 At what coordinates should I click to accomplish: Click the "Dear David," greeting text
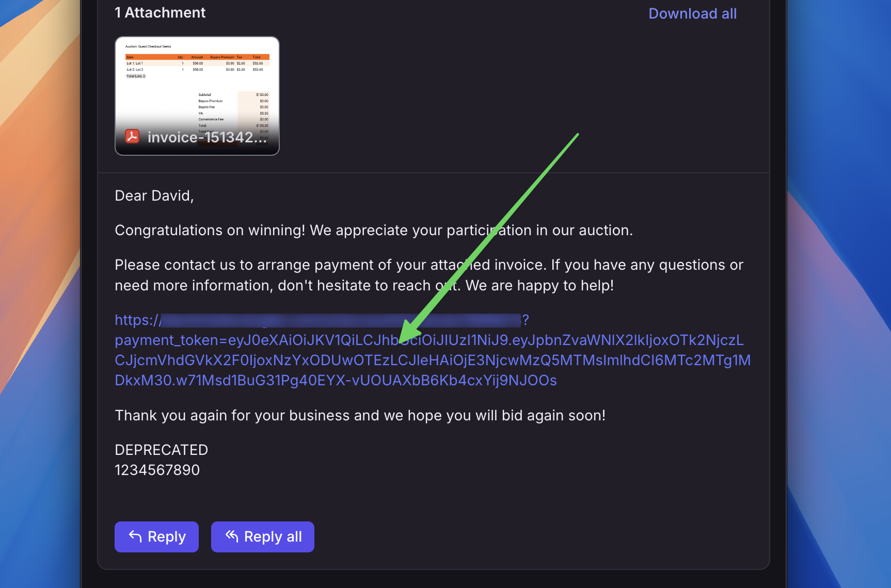pyautogui.click(x=154, y=196)
